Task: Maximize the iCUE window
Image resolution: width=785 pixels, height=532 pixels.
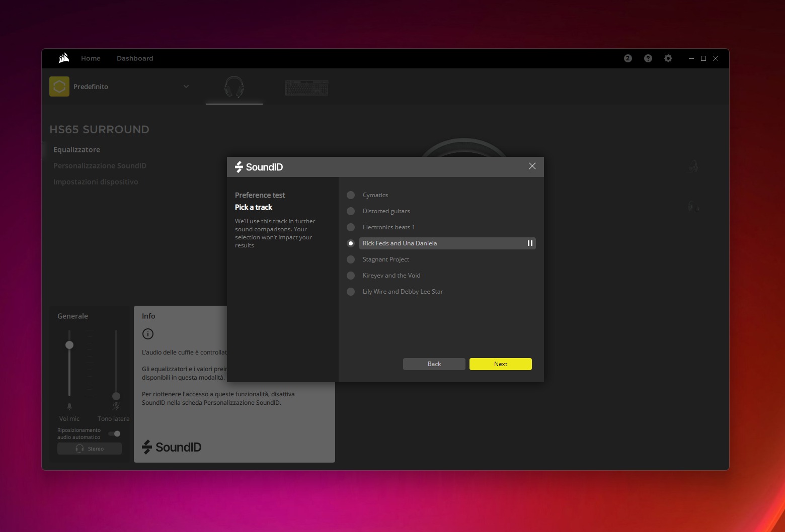Action: 703,58
